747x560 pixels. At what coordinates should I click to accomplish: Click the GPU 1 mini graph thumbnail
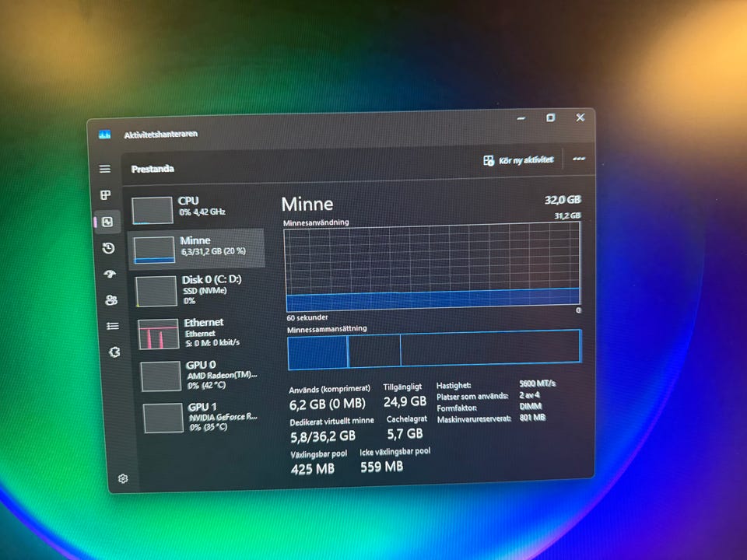[x=163, y=418]
